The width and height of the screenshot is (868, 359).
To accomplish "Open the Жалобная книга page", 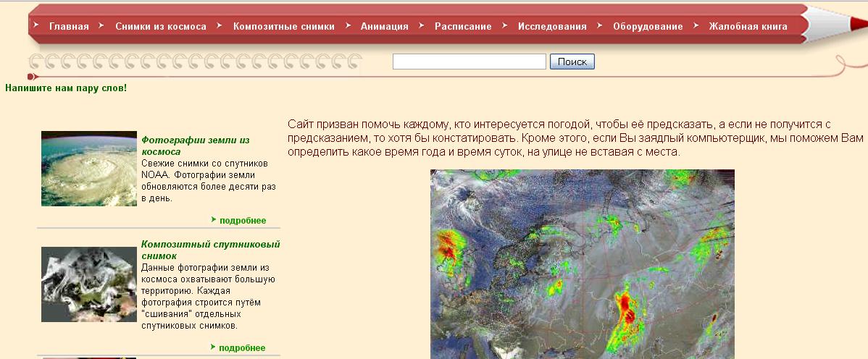I will 748,26.
